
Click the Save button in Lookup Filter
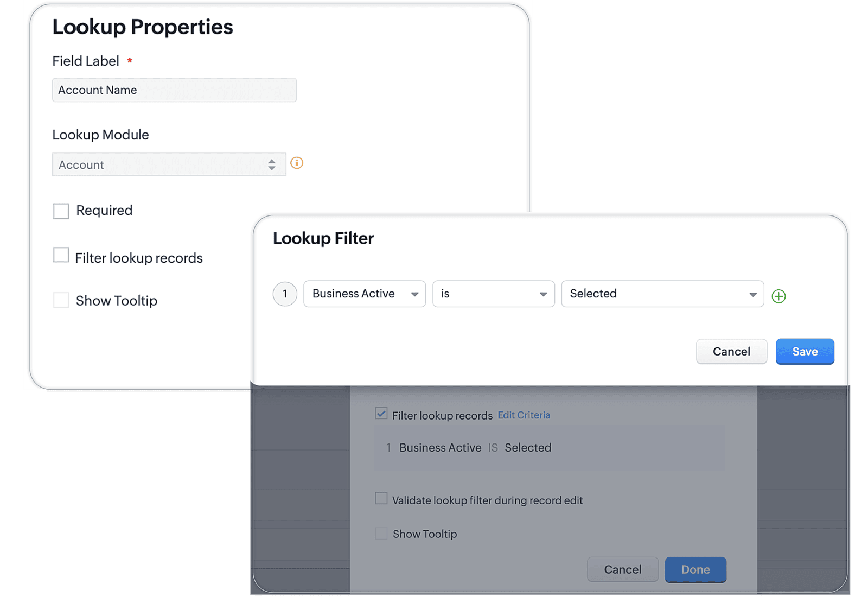click(805, 352)
